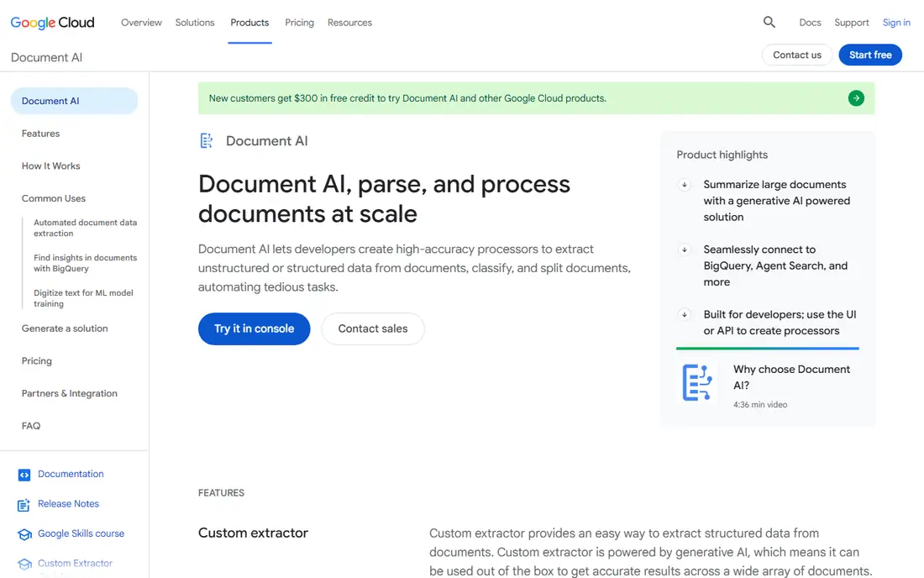Click the Document AI page title in subheader

tap(46, 57)
